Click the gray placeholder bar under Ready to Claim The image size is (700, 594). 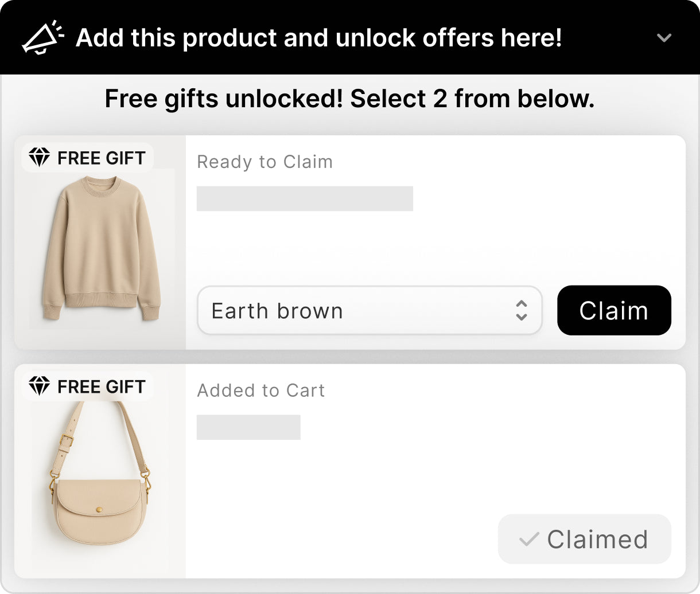[305, 199]
